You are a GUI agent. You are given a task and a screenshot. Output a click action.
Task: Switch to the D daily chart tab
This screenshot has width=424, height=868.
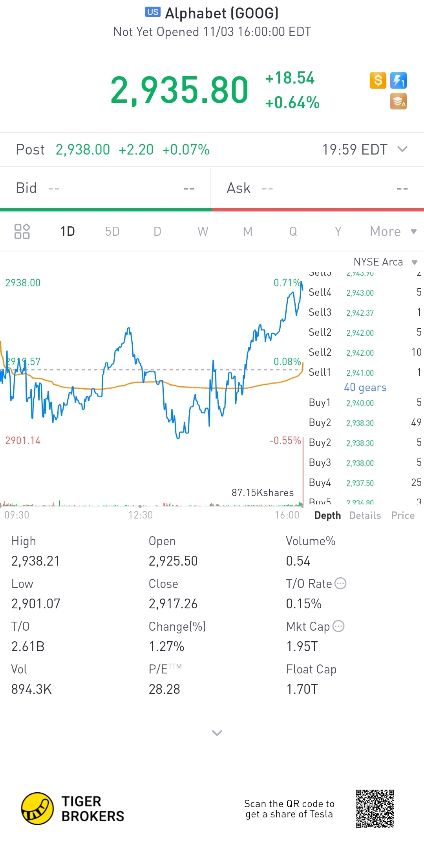click(157, 231)
